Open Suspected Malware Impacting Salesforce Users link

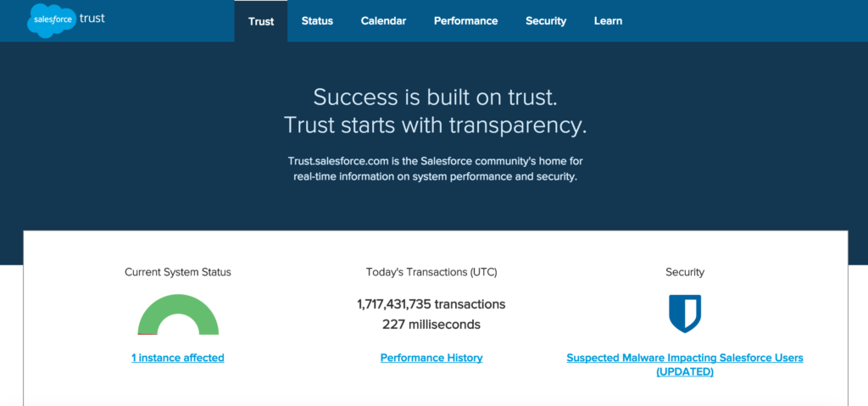(685, 365)
